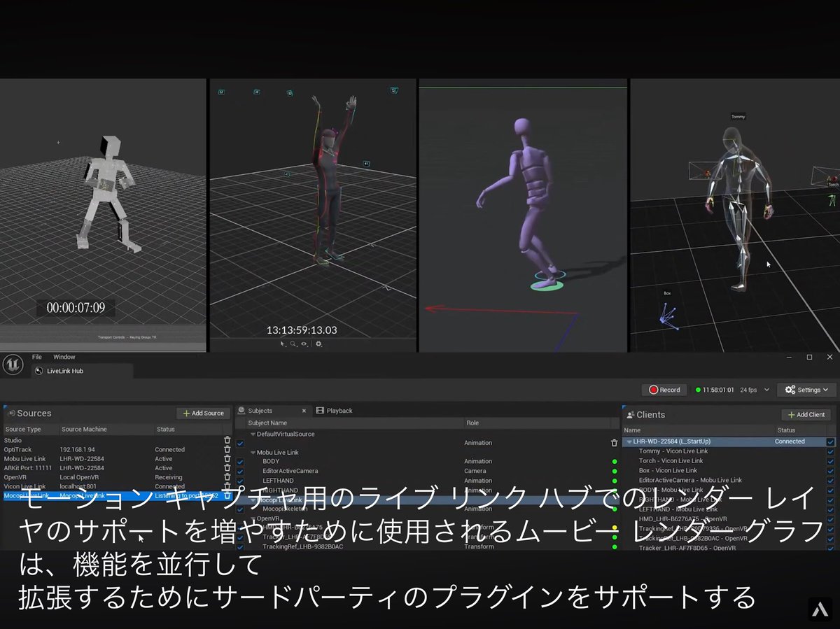The height and width of the screenshot is (629, 840).
Task: Click the eye icon under second viewport
Action: pos(304,344)
